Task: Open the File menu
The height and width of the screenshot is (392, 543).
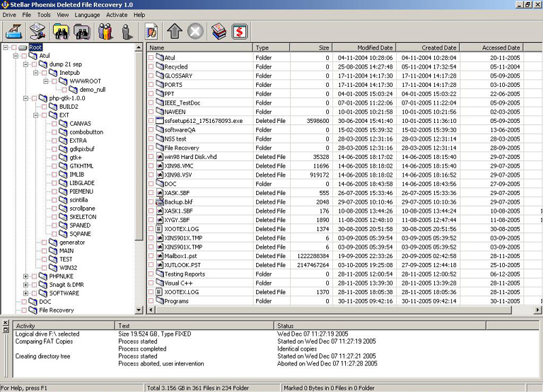Action: [27, 15]
